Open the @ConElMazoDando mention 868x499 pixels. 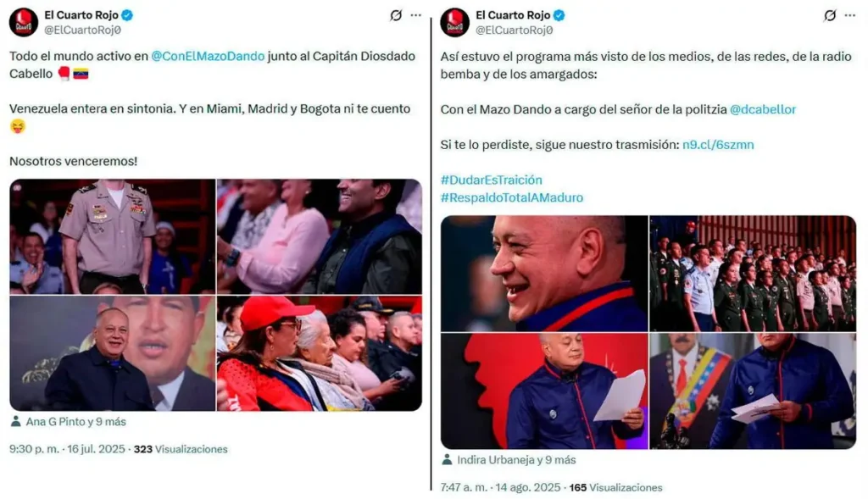(x=208, y=57)
